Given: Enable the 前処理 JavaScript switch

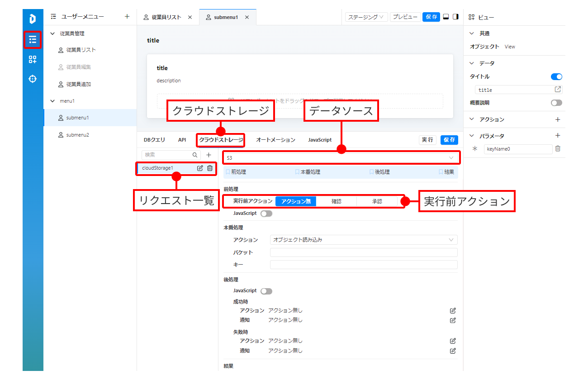Looking at the screenshot, I should pyautogui.click(x=266, y=214).
